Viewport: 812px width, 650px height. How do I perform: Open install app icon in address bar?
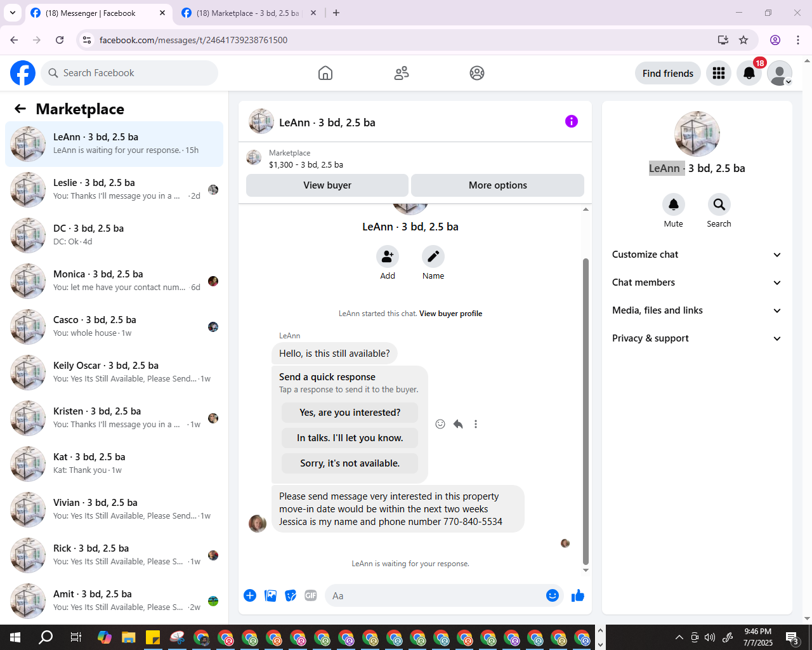click(x=723, y=40)
